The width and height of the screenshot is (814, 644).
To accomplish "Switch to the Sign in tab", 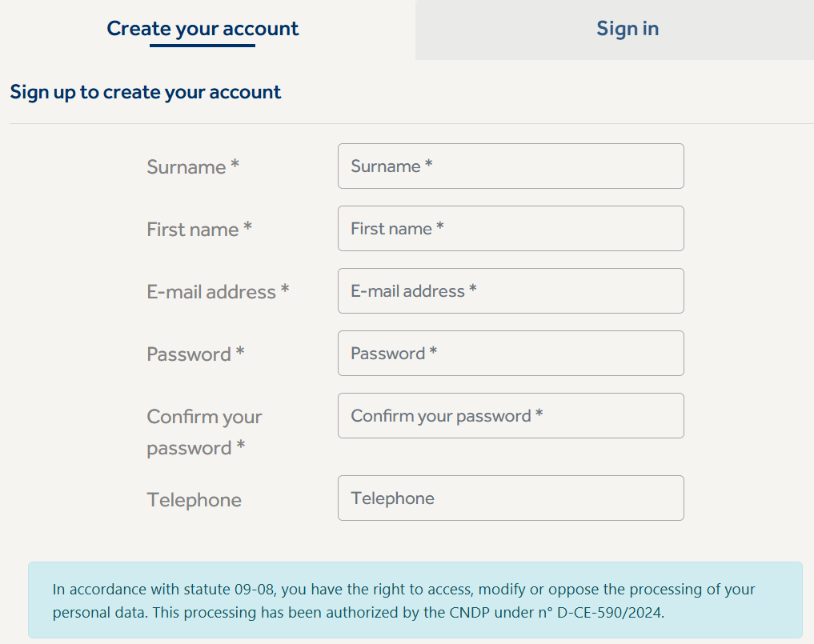I will (x=627, y=29).
